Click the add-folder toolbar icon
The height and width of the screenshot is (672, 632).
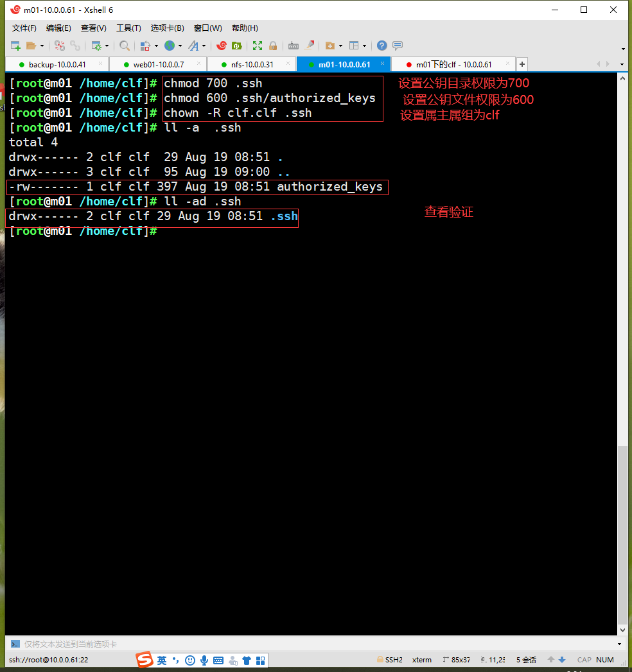pos(330,46)
